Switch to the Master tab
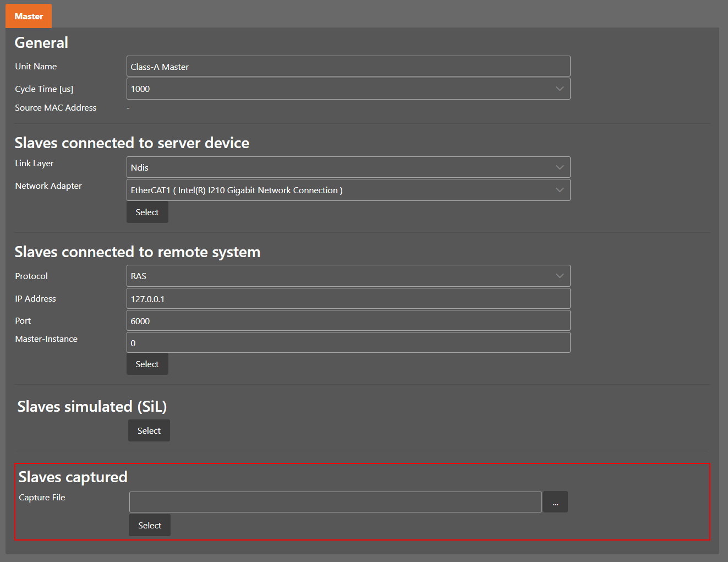The height and width of the screenshot is (562, 728). tap(29, 16)
